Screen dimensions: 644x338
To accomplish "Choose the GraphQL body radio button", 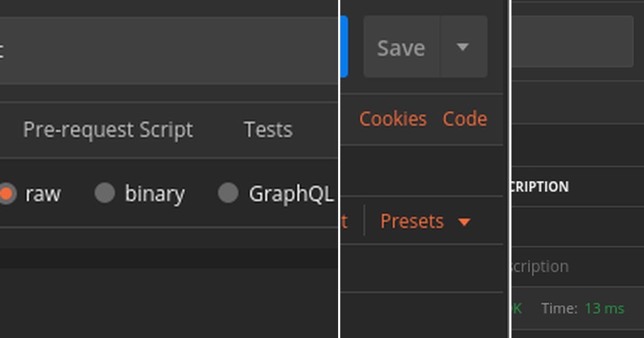I will pyautogui.click(x=228, y=194).
